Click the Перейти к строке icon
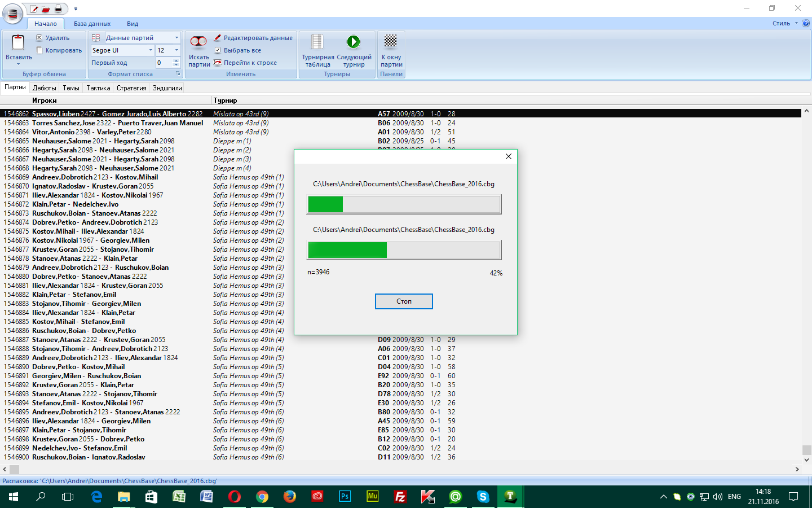 click(x=218, y=63)
